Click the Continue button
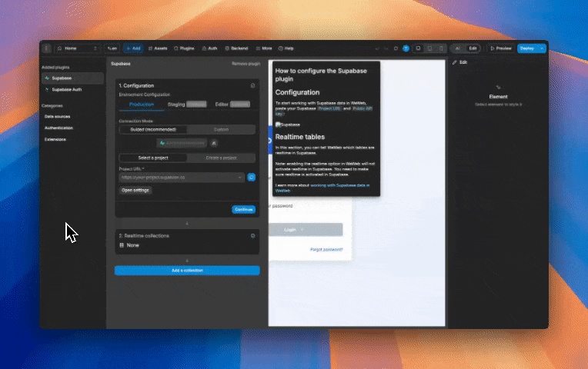 [x=243, y=209]
